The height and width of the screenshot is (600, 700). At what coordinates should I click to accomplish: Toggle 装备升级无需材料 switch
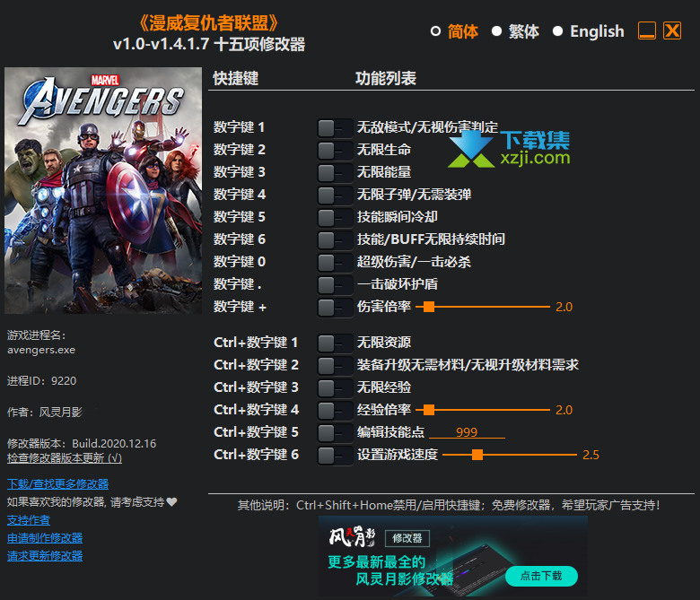(335, 366)
